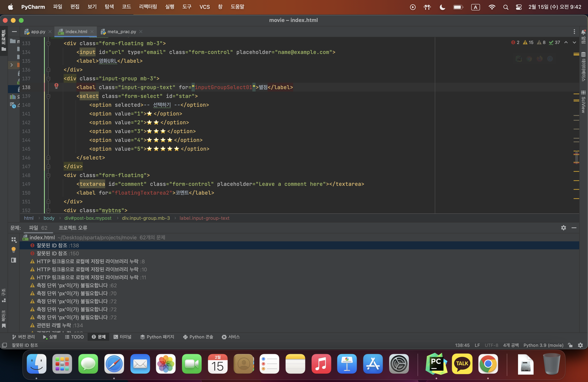This screenshot has width=588, height=382.
Task: Click the tool windows quick-access icon
Action: click(4, 345)
